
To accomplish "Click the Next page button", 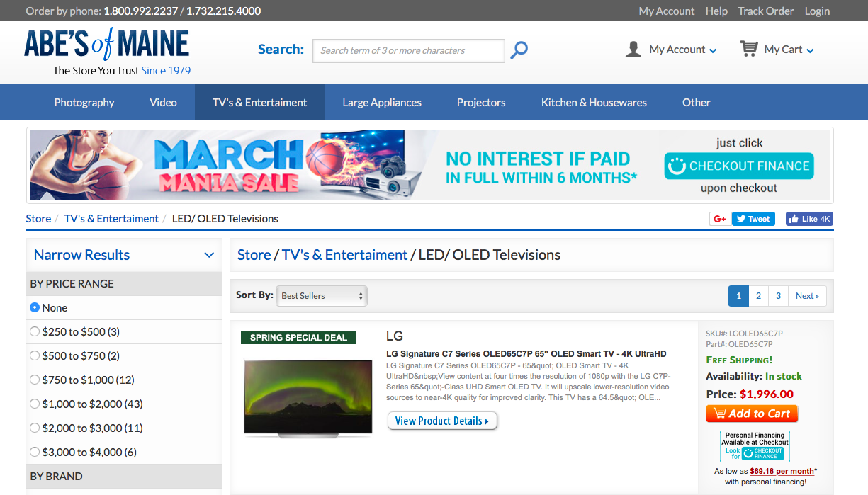I will pyautogui.click(x=807, y=296).
